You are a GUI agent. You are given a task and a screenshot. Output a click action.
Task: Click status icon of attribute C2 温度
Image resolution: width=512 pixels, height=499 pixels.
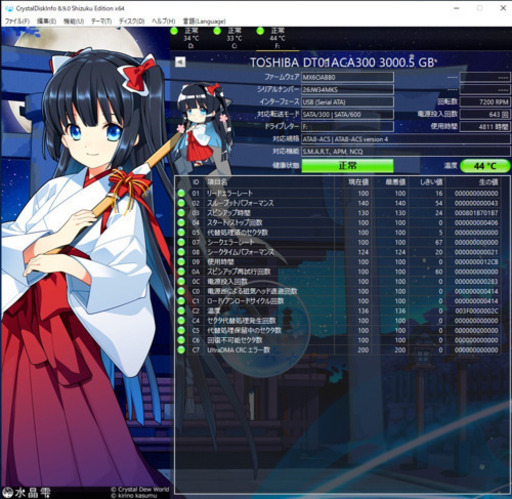pos(181,311)
